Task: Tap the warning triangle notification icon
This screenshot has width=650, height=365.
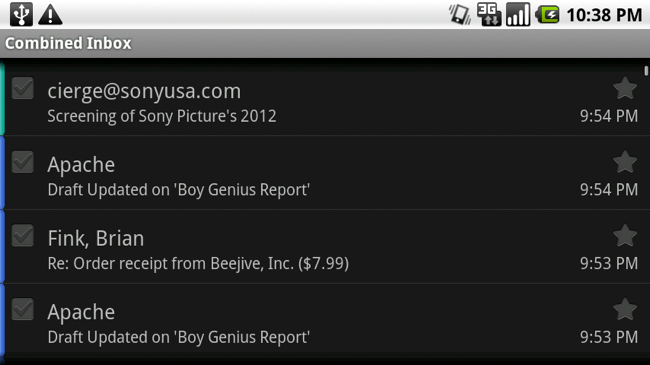Action: coord(50,15)
